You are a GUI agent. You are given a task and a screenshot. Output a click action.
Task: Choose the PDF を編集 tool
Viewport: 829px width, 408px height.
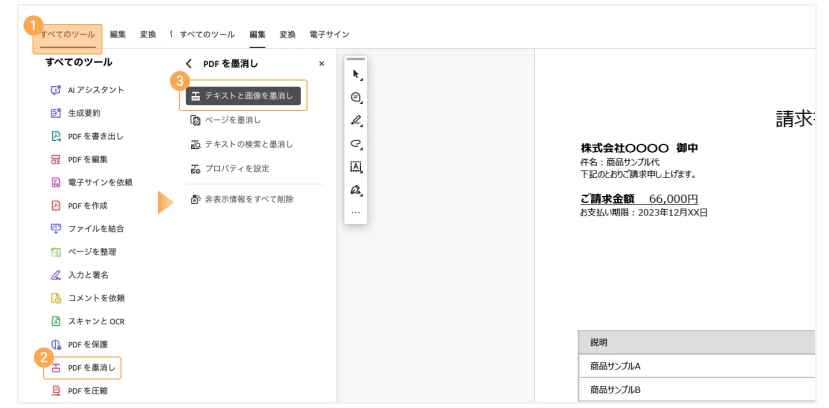pyautogui.click(x=79, y=159)
